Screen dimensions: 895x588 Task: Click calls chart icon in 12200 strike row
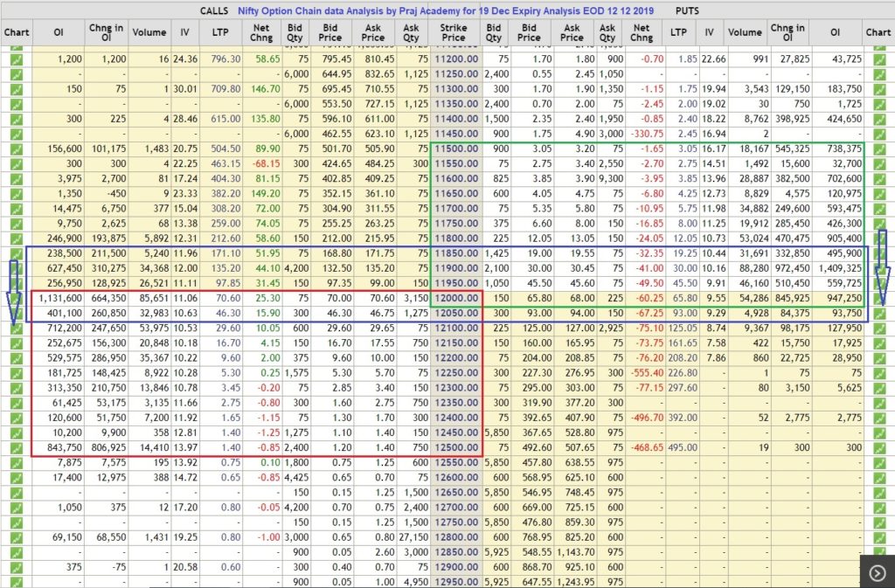[16, 358]
